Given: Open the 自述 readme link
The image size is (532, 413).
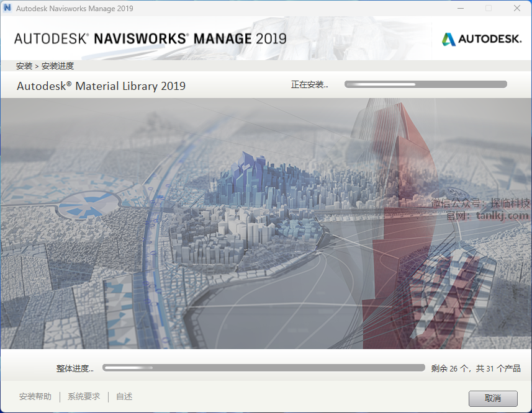Looking at the screenshot, I should click(x=124, y=396).
